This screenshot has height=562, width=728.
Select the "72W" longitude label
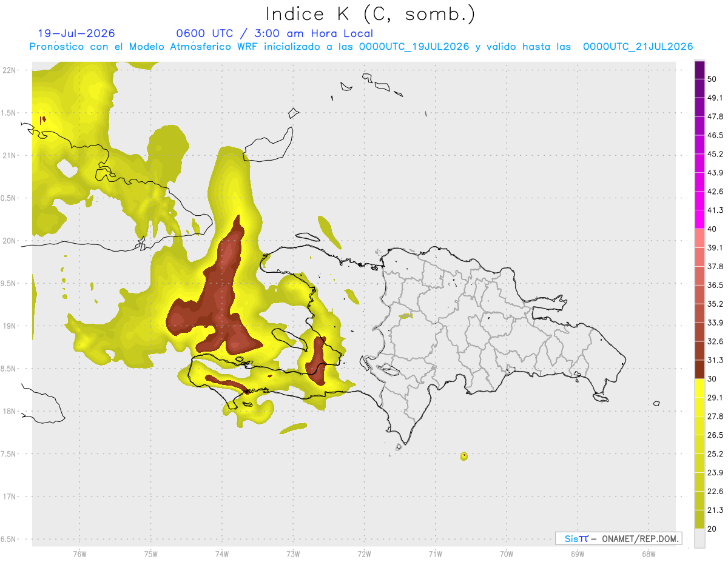coord(364,554)
